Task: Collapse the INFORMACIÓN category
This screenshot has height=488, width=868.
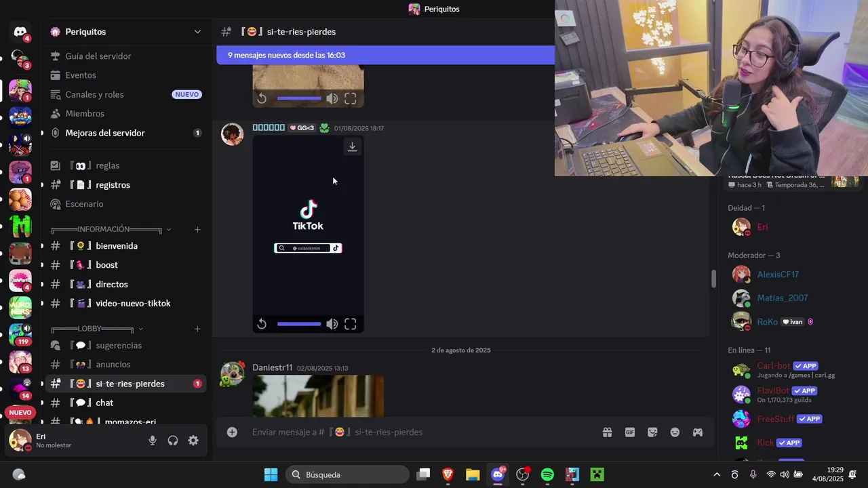Action: (111, 229)
